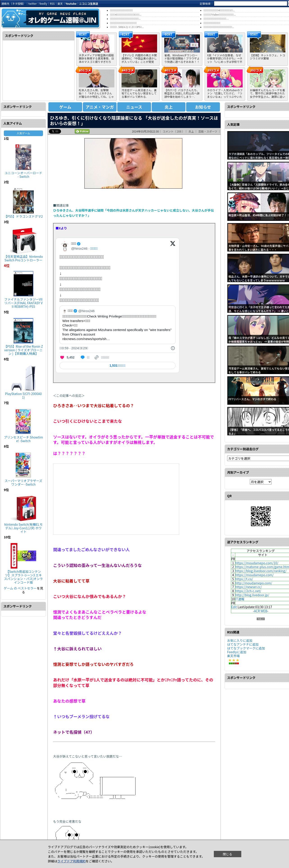The width and height of the screenshot is (289, 868).
Task: Open the 851コメ 松本人志 article thumbnail
Action: click(x=96, y=79)
